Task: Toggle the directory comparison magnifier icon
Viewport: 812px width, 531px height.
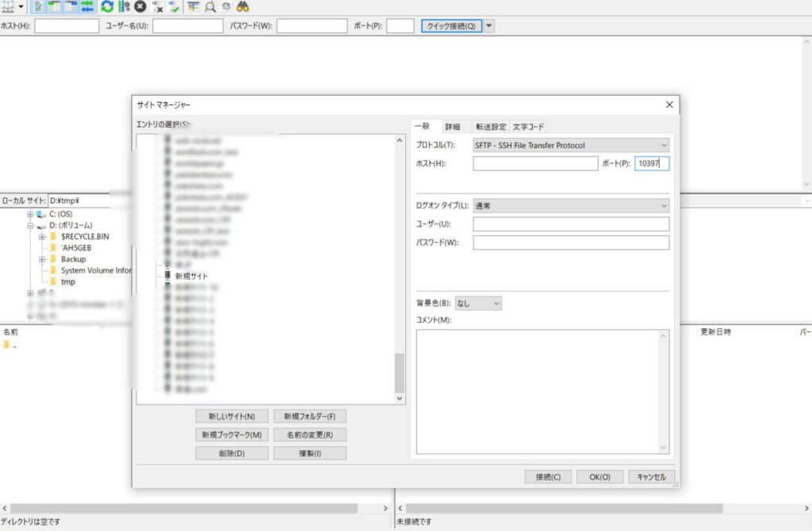Action: (x=209, y=6)
